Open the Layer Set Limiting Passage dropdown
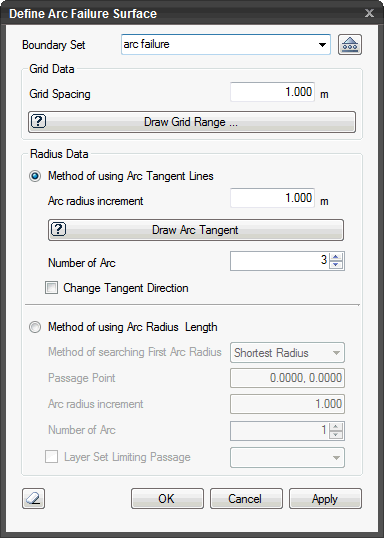Image resolution: width=384 pixels, height=539 pixels. point(287,458)
